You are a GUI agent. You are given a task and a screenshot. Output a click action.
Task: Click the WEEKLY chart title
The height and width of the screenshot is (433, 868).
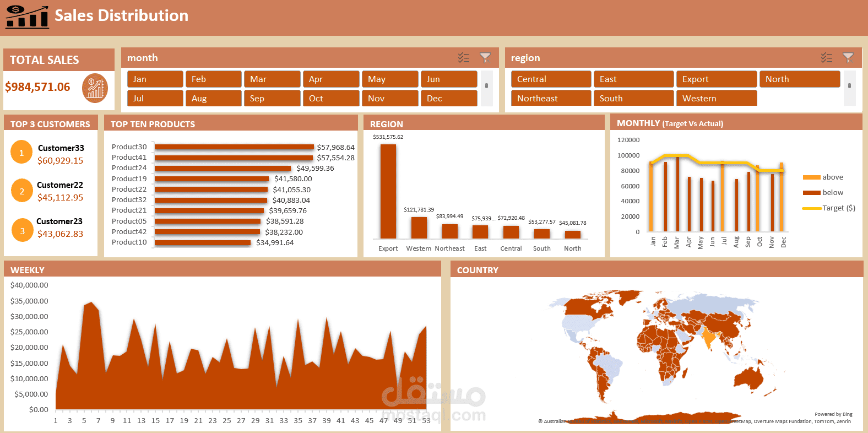pyautogui.click(x=28, y=270)
